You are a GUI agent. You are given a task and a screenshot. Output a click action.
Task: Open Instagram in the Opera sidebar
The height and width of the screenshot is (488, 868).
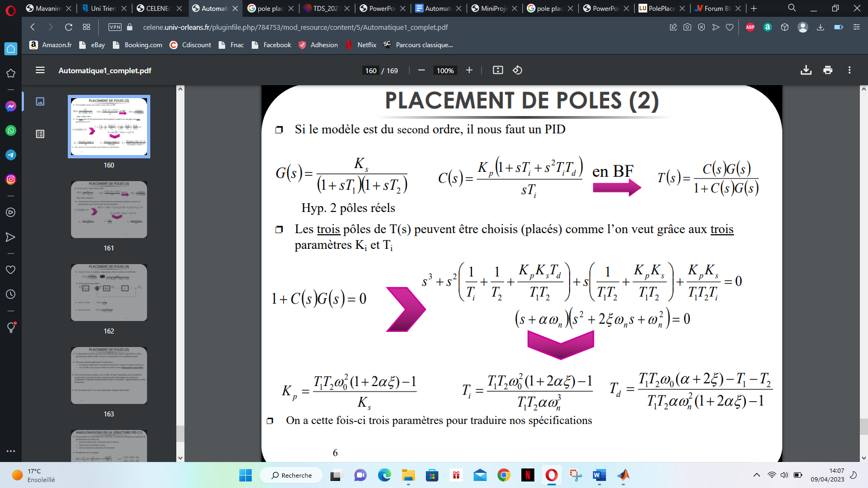pos(11,179)
